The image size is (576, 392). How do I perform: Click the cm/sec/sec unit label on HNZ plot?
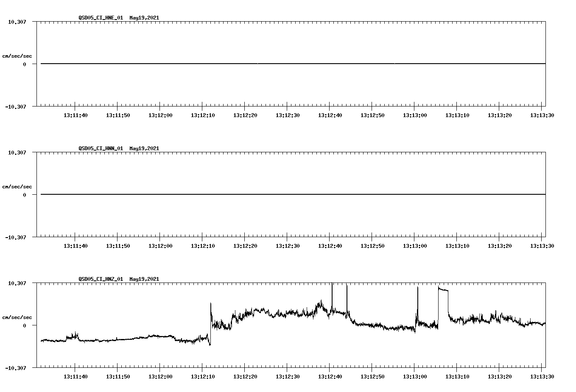coord(17,317)
